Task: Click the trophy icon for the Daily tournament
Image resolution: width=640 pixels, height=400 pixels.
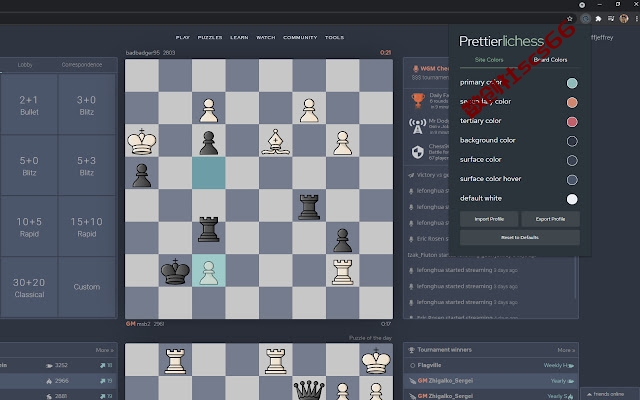Action: click(x=418, y=100)
